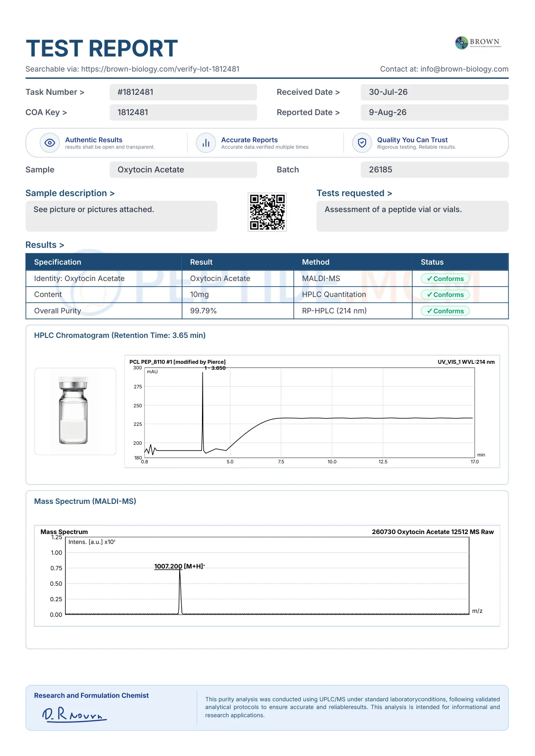
Task: Click the info@brown-biology.com contact email
Action: coord(464,69)
